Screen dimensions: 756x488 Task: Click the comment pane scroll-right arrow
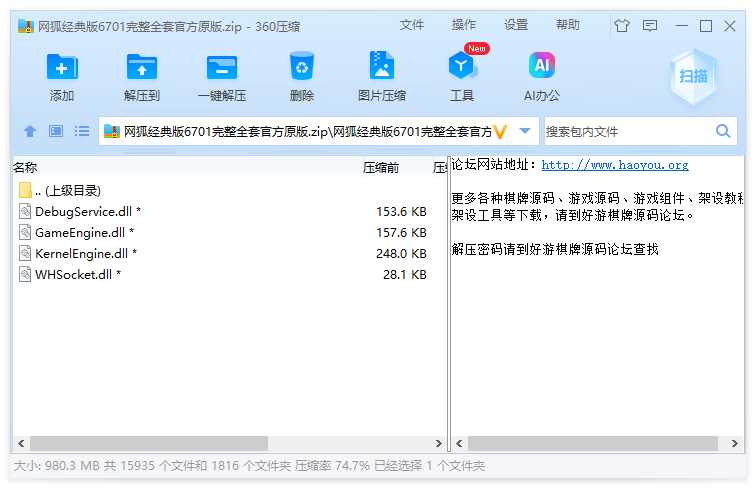tap(734, 443)
